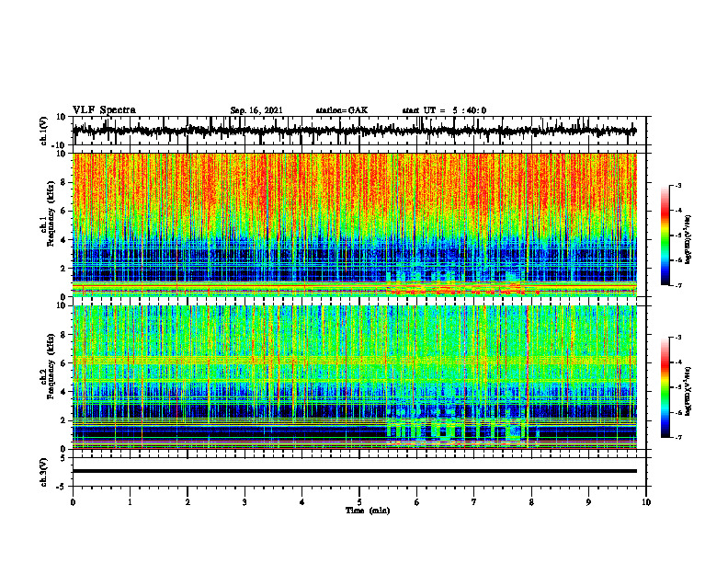The image size is (728, 563).
Task: Click the ch.1 spectrogram panel
Action: coord(355,224)
